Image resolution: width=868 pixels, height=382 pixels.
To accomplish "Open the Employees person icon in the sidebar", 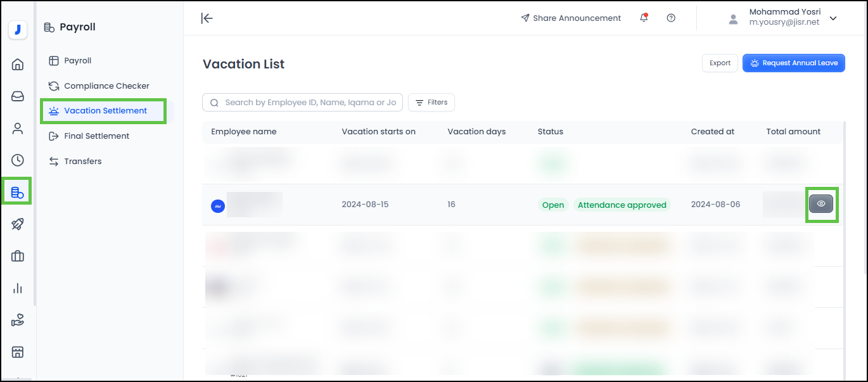I will pos(18,129).
